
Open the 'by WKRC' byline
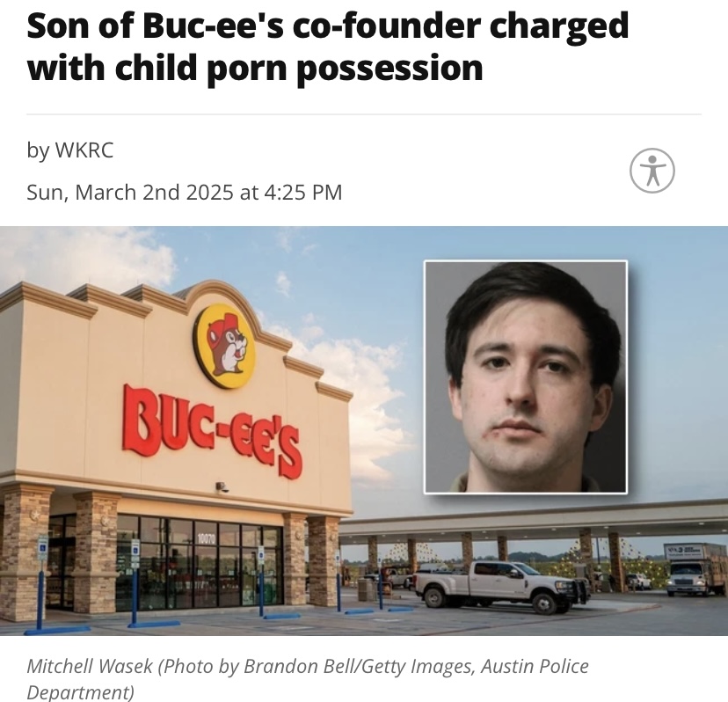[x=70, y=150]
